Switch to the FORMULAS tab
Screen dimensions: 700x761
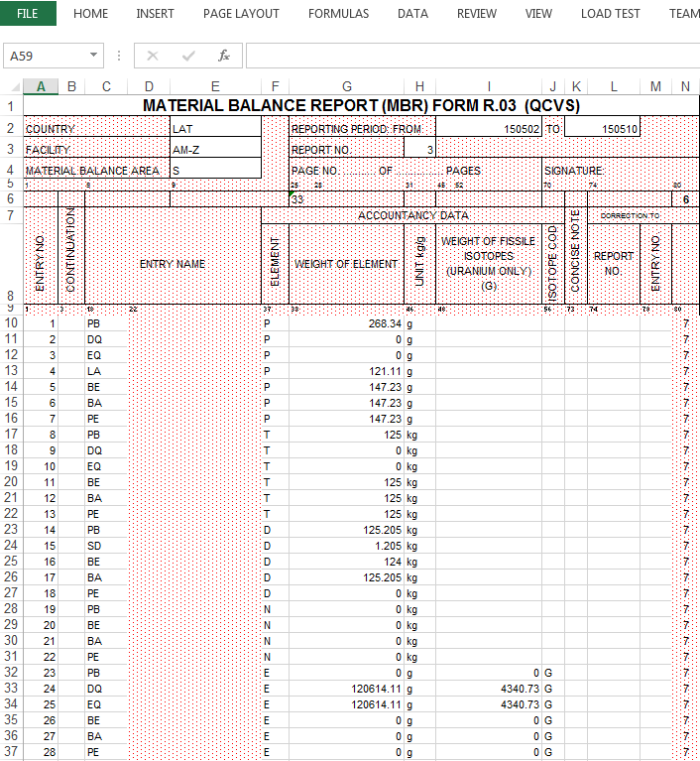tap(338, 14)
